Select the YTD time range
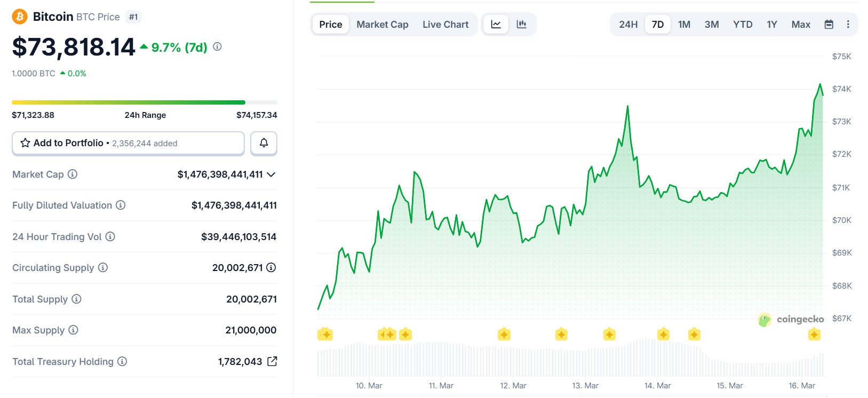This screenshot has width=868, height=398. pyautogui.click(x=742, y=25)
